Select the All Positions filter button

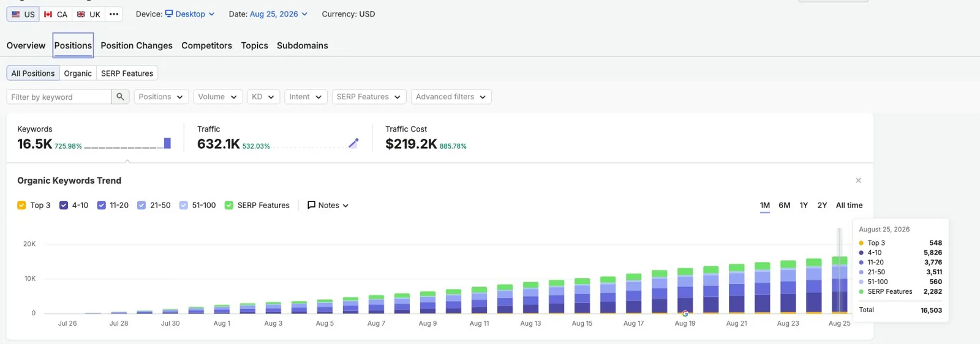tap(33, 73)
